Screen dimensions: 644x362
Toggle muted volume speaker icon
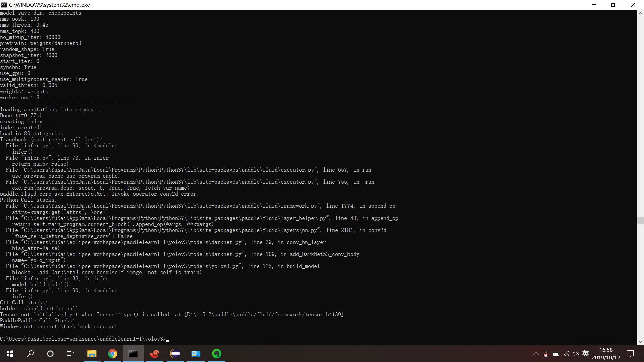click(576, 354)
